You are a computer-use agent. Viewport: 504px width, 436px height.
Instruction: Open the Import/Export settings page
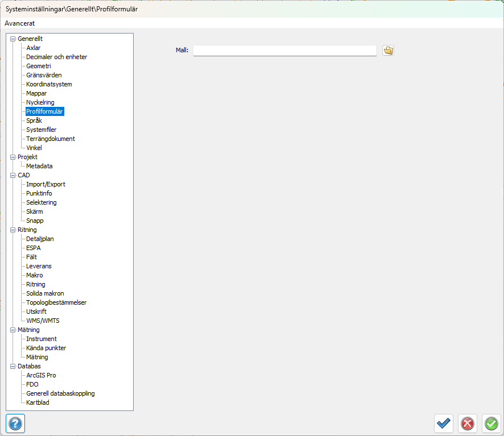(46, 184)
